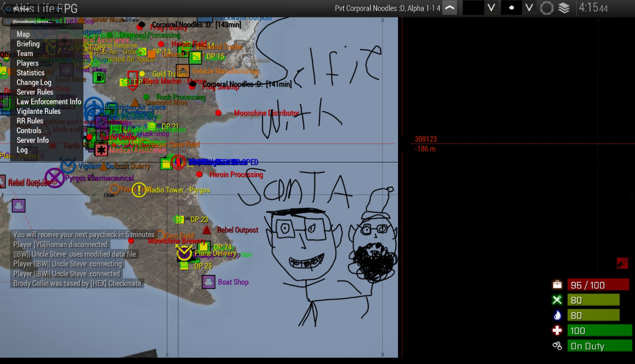Click the Rock Processing green dot
Screen dimensions: 635x364
(x=146, y=97)
